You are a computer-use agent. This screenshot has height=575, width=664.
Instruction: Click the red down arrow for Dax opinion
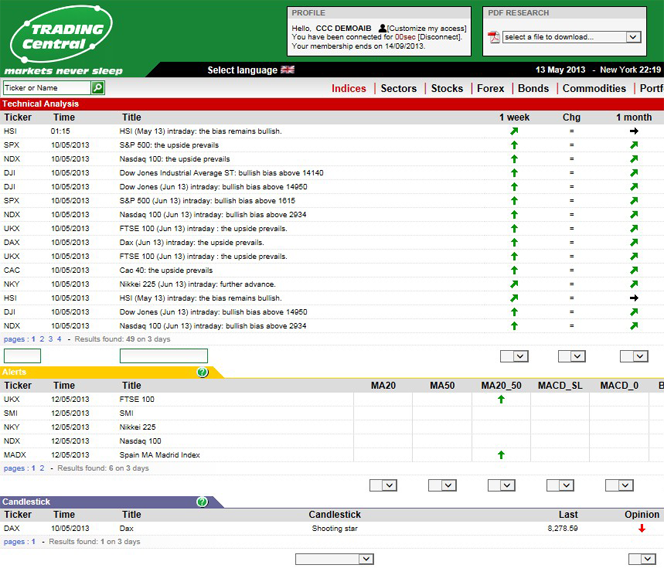(x=642, y=528)
